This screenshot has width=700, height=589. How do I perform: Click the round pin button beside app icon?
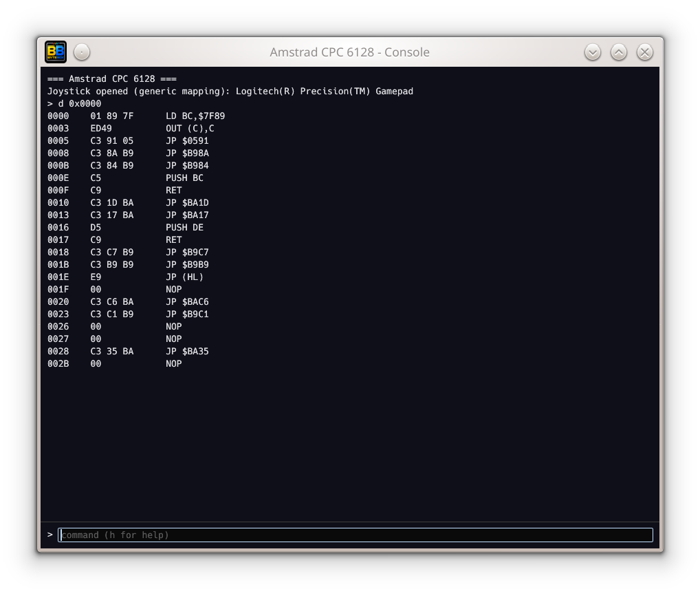click(82, 52)
